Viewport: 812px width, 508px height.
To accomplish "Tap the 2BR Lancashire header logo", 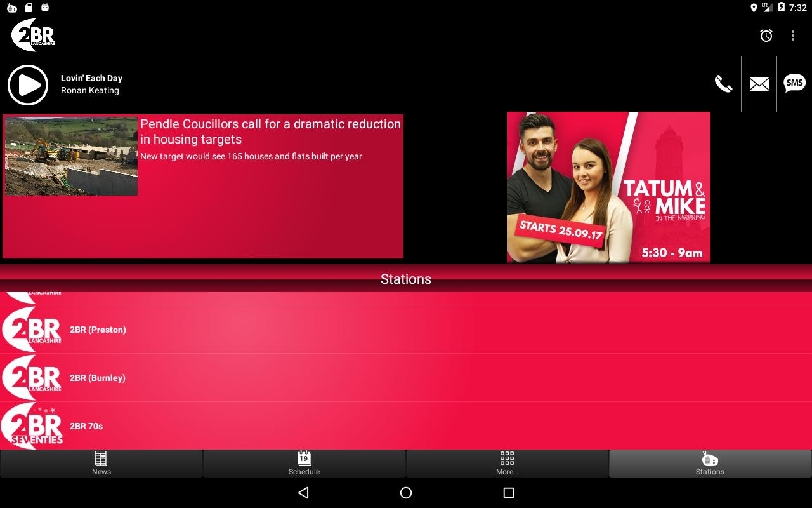I will [x=33, y=35].
